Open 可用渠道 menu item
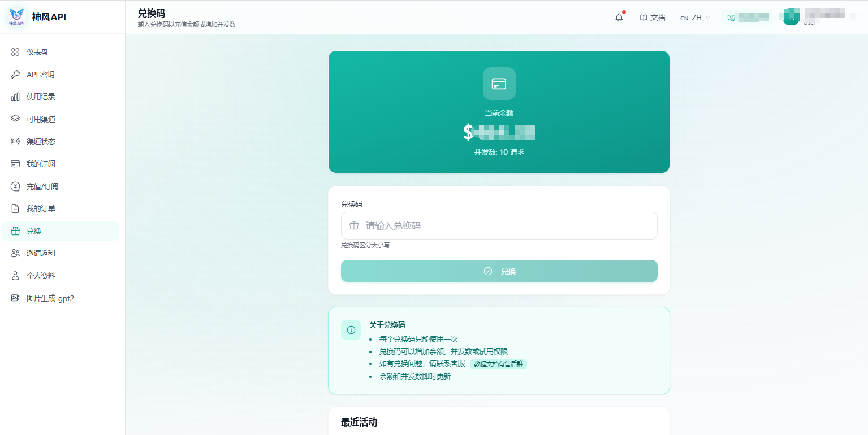 (61, 119)
